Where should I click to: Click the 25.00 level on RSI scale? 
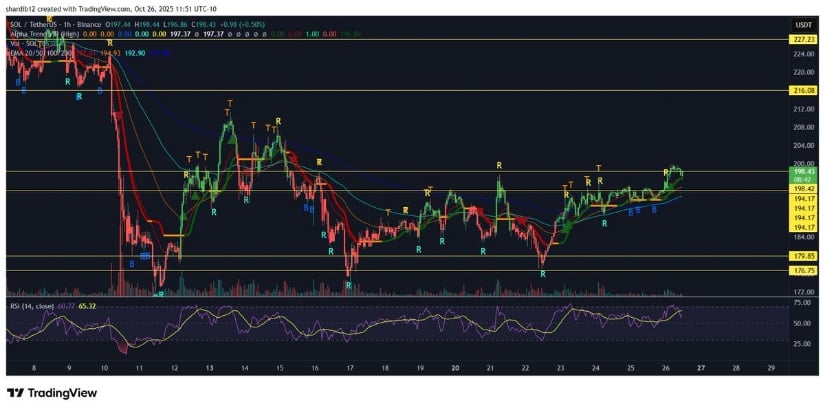(x=802, y=343)
